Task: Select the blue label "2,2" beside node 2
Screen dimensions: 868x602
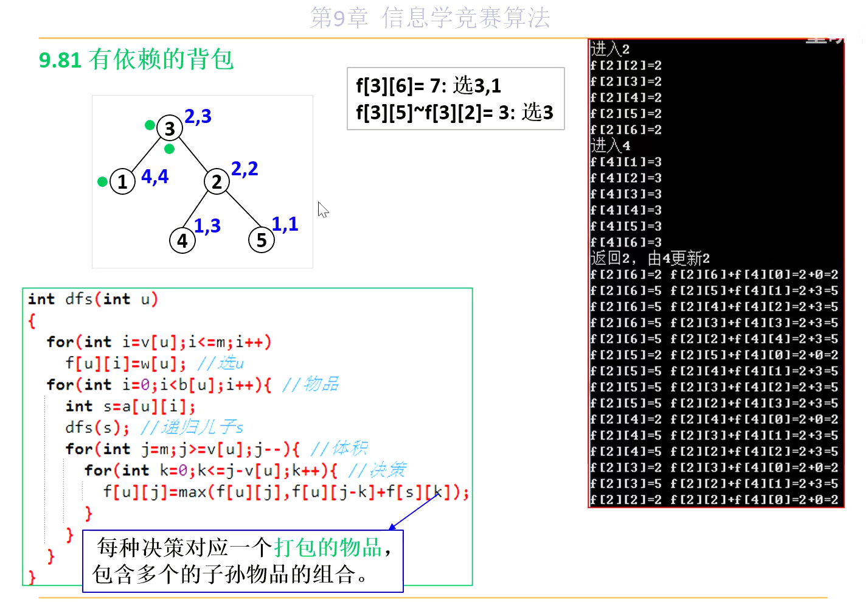Action: point(245,168)
